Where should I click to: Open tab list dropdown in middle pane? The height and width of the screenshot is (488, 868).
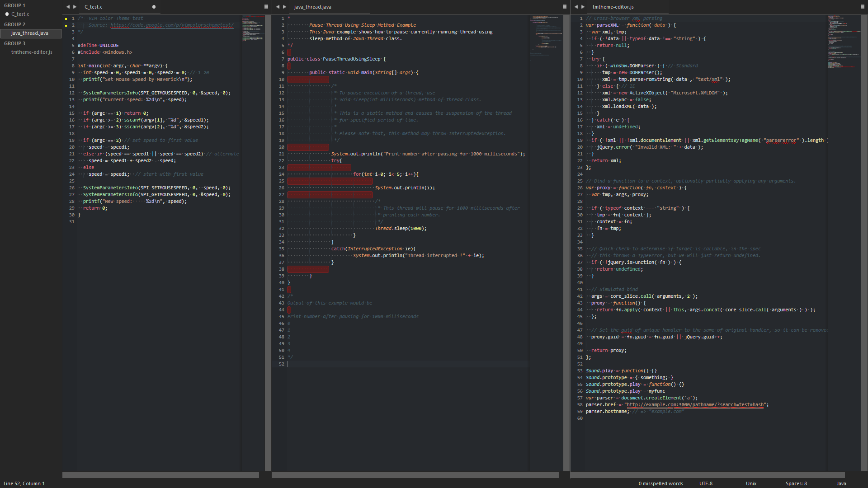tap(565, 7)
